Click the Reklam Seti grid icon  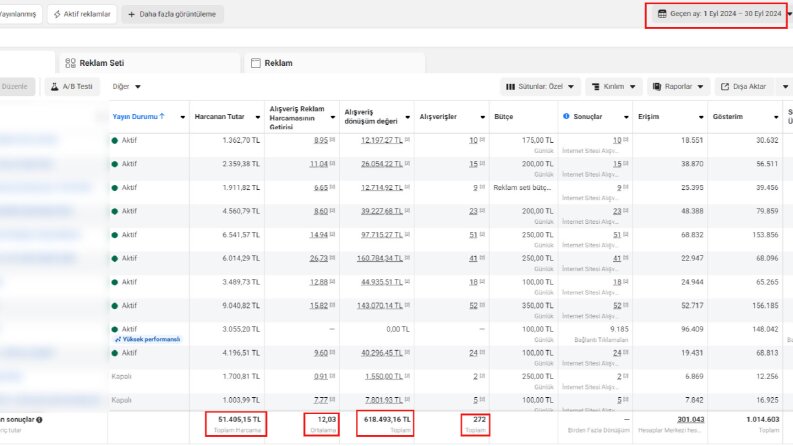[x=70, y=63]
